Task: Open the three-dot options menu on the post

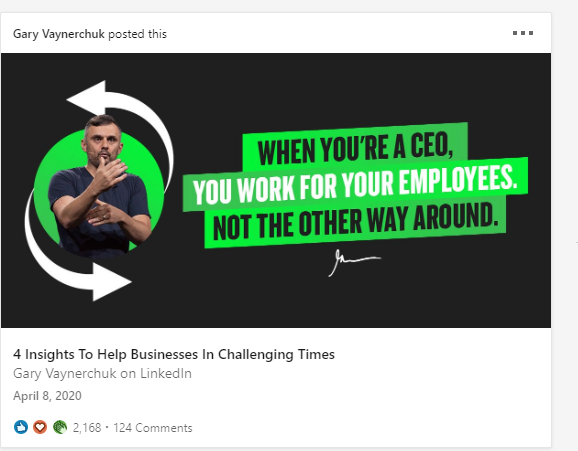Action: [523, 33]
